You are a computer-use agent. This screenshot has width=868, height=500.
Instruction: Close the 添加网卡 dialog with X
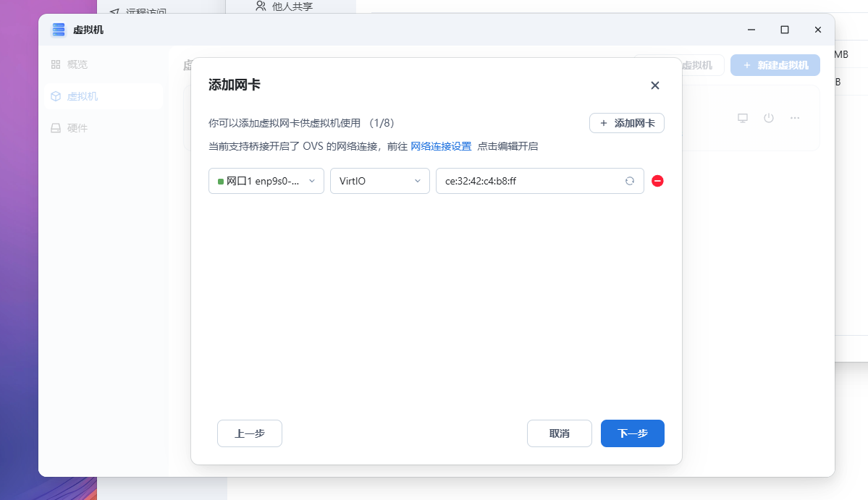[x=654, y=85]
